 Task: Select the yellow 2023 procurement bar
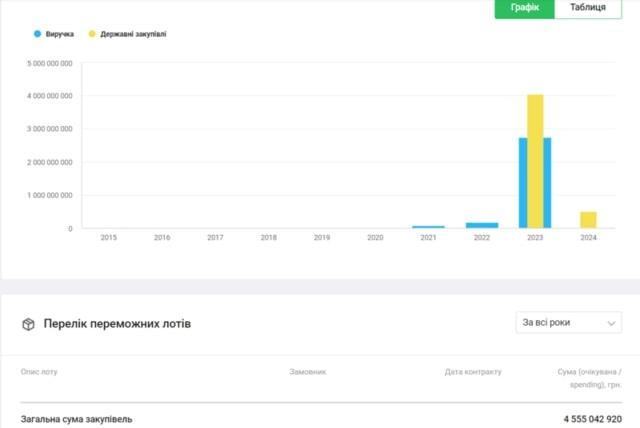point(535,160)
